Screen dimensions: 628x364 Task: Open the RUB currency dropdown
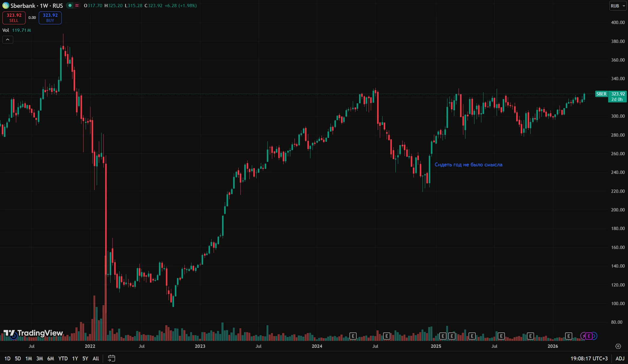coord(618,6)
